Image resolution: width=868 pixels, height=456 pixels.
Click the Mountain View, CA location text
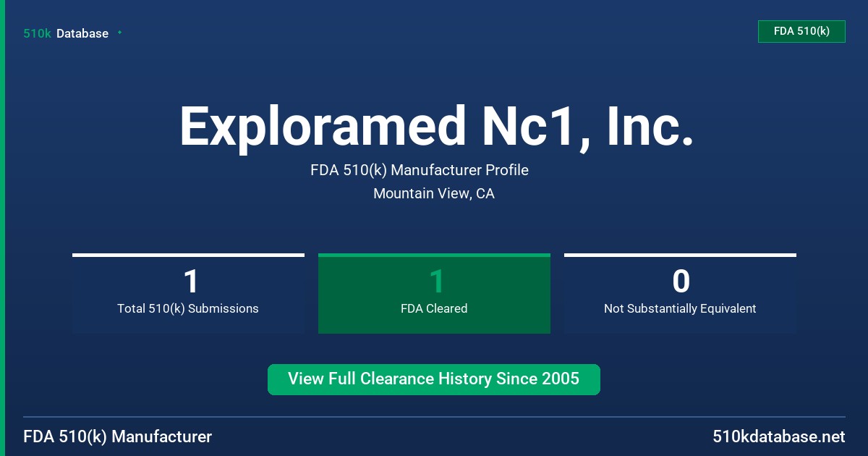434,193
